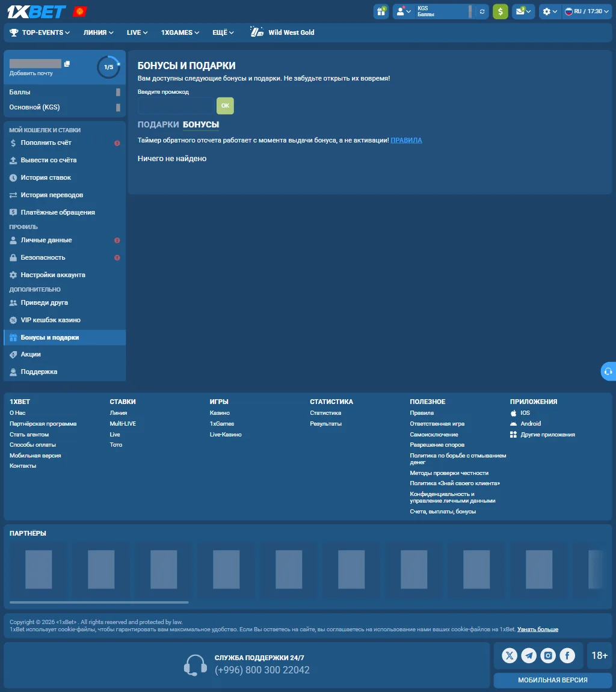
Task: Open the LIVE menu
Action: coord(137,32)
